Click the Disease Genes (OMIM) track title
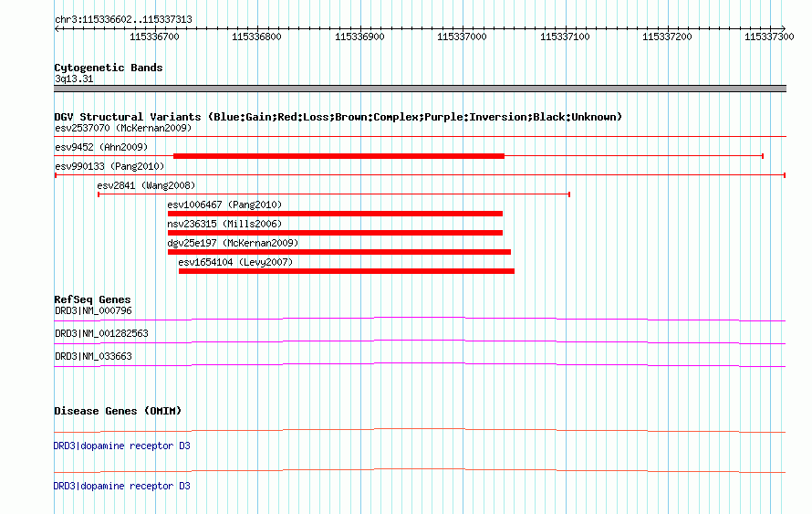The image size is (812, 514). tap(118, 411)
